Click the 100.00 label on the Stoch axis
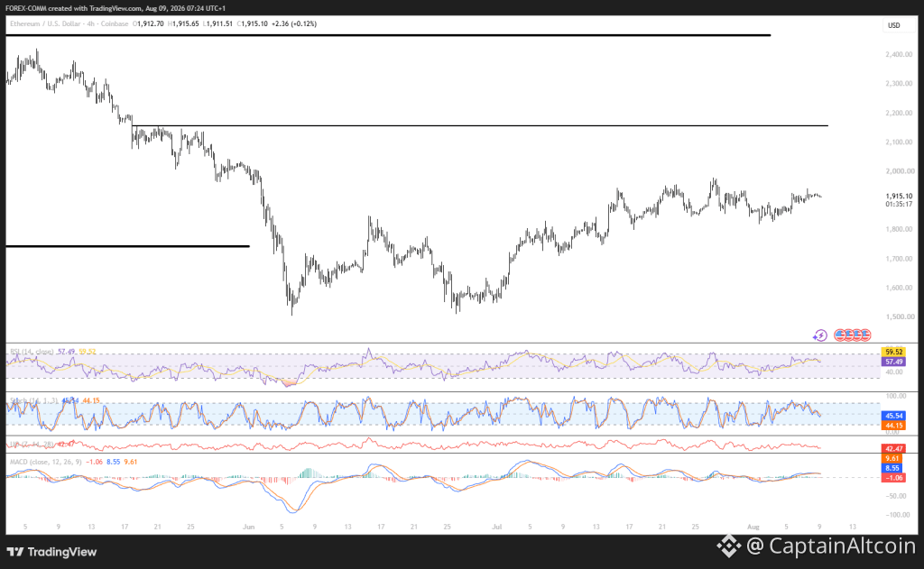This screenshot has height=569, width=924. 896,397
